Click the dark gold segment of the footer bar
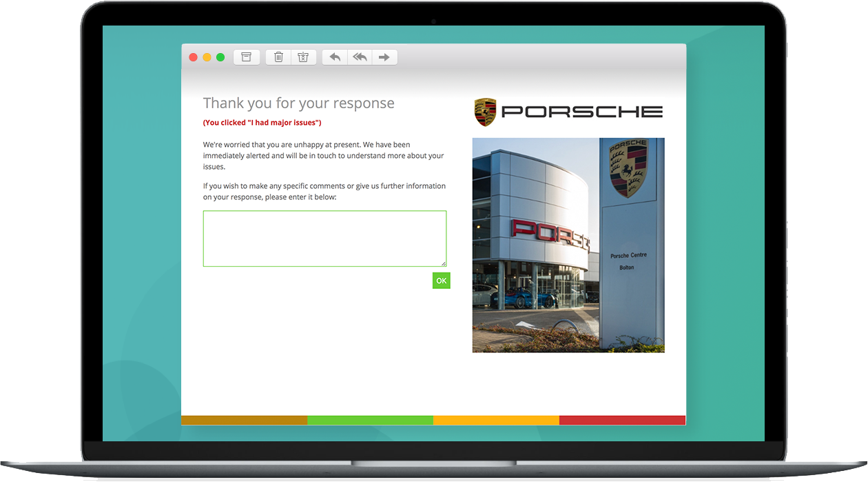This screenshot has width=868, height=482. [x=244, y=420]
